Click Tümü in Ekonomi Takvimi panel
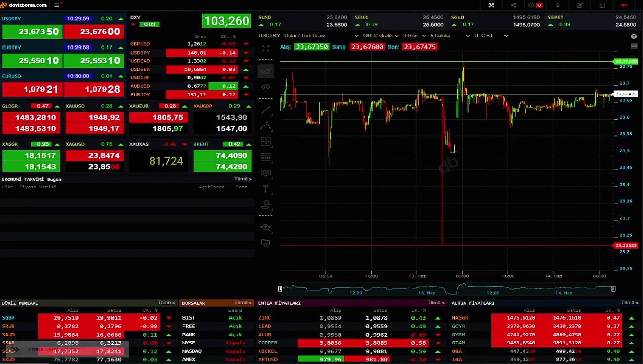 coord(243,179)
